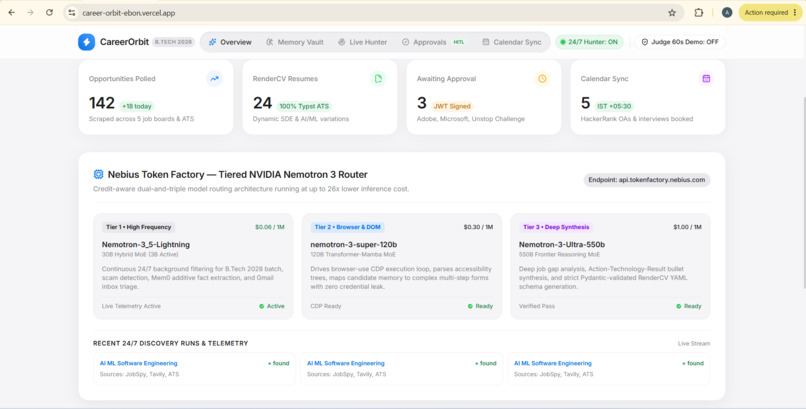806x409 pixels.
Task: Click the calendar icon on Calendar Sync card
Action: (706, 79)
